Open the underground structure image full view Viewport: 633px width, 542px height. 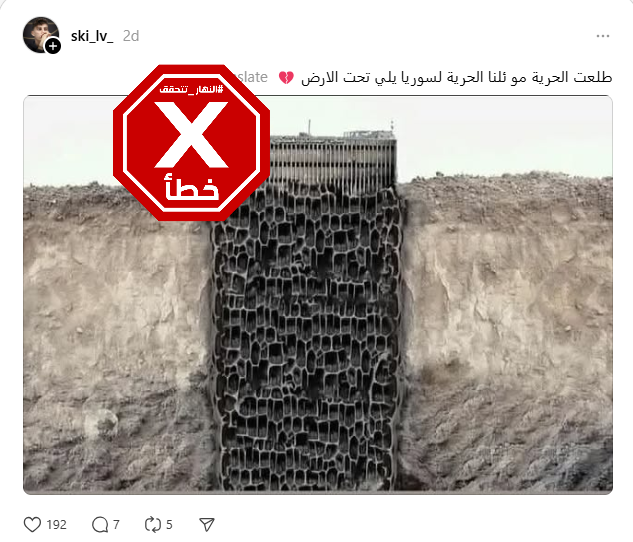pos(318,295)
